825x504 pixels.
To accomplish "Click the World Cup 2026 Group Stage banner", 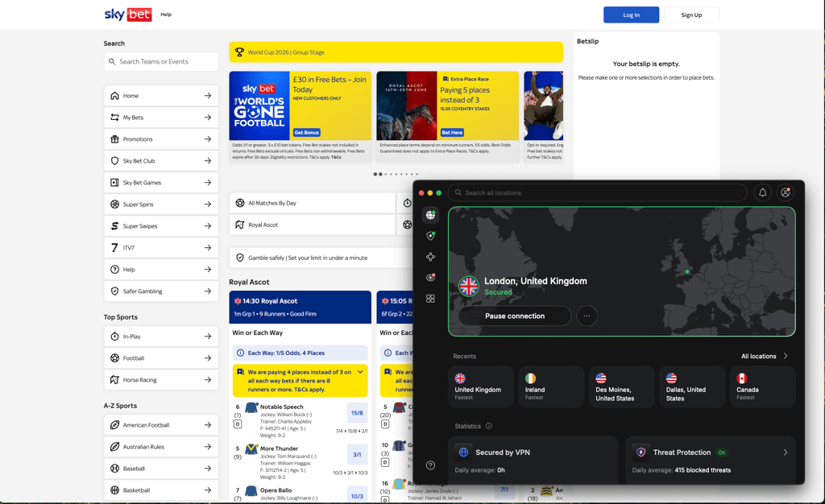I will [x=396, y=52].
